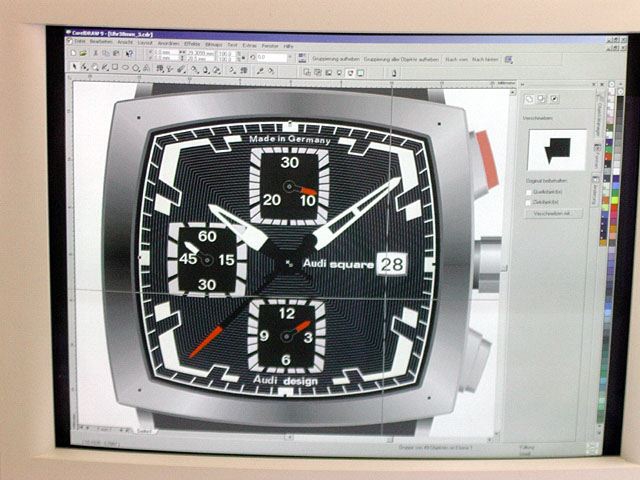Pick the yellow-green palette swatch
The image size is (640, 480).
click(615, 200)
